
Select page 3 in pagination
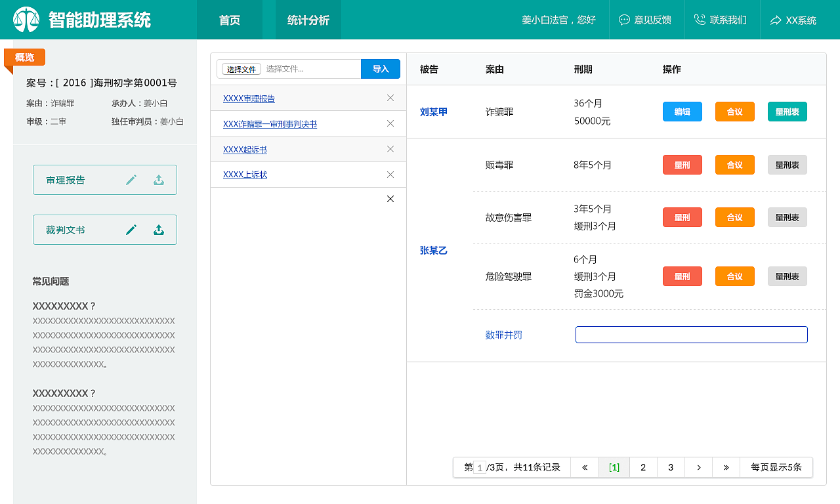(x=671, y=467)
